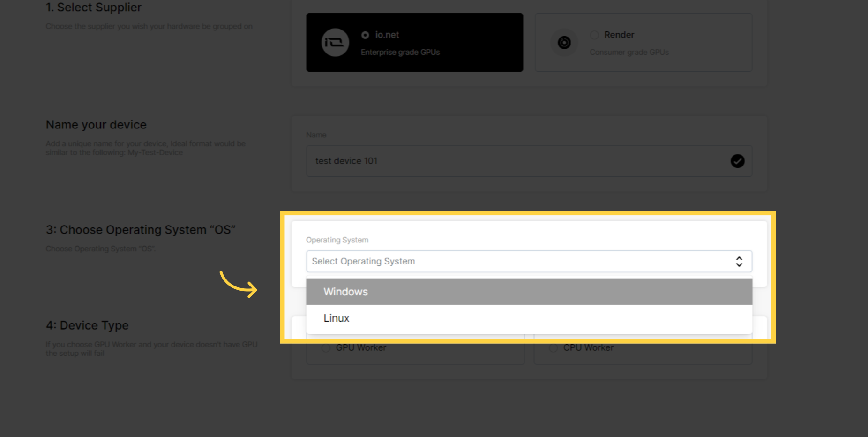Click the "3: Choose Operating System" heading
This screenshot has width=868, height=437.
tap(141, 230)
